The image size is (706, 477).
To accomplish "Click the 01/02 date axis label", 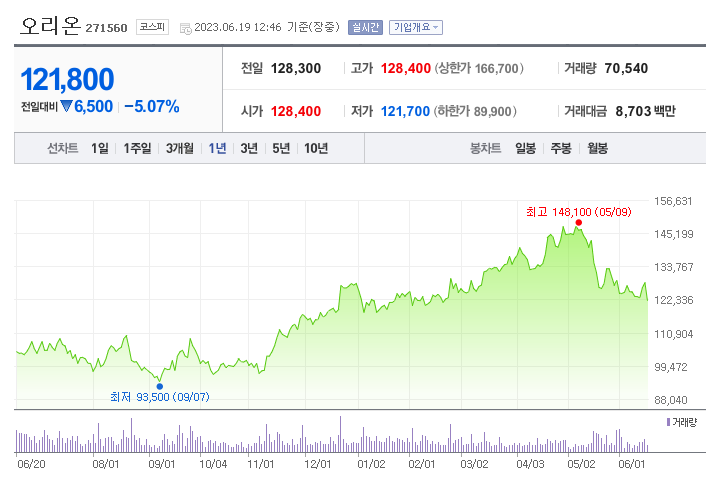I will (x=371, y=464).
